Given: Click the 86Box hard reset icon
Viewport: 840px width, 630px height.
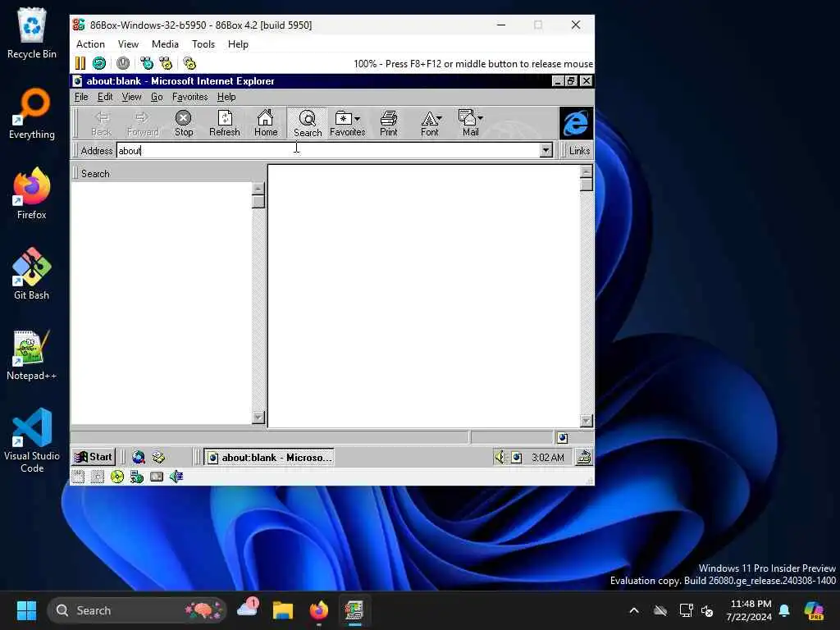Looking at the screenshot, I should [99, 63].
